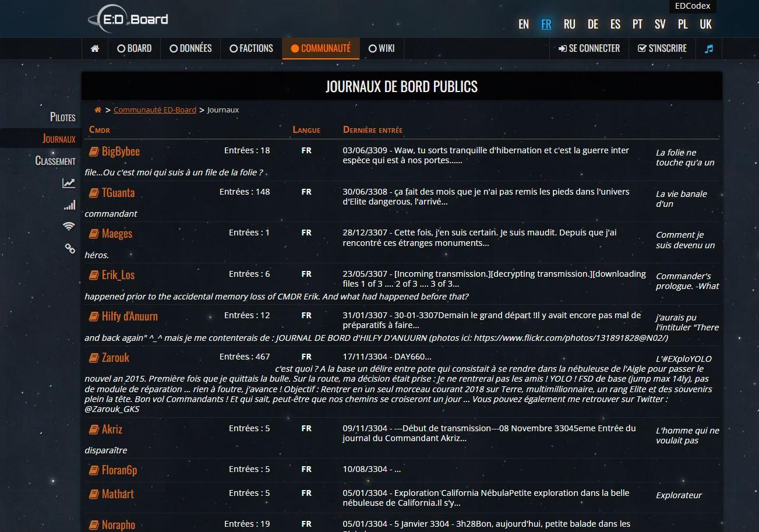Open the signal bars icon in the sidebar
The width and height of the screenshot is (759, 532).
pyautogui.click(x=69, y=205)
